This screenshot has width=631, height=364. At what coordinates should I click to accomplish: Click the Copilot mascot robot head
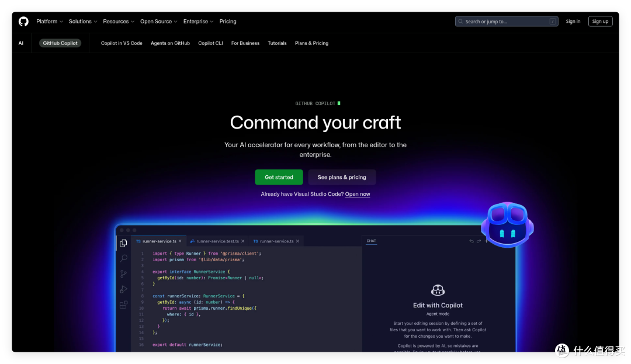tap(507, 224)
